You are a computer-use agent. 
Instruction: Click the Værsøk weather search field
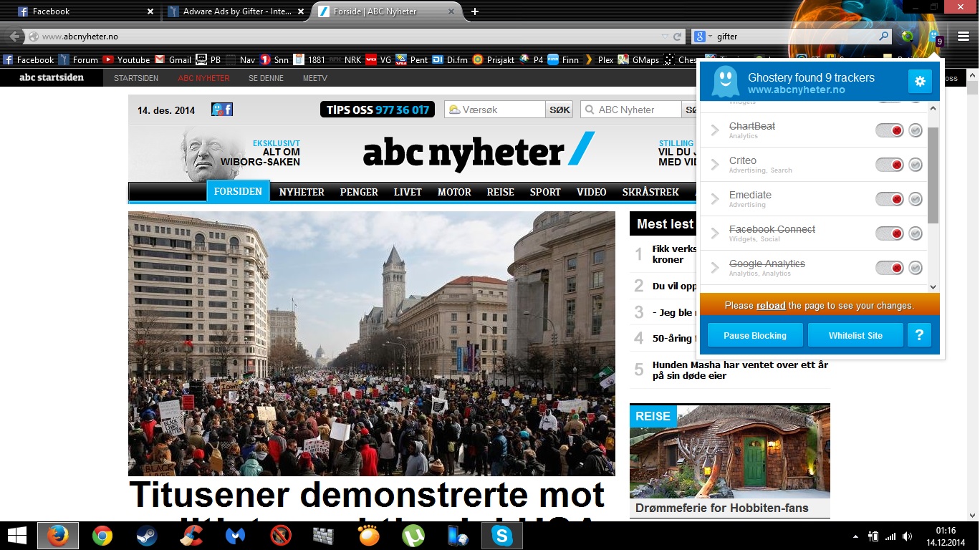click(x=495, y=110)
